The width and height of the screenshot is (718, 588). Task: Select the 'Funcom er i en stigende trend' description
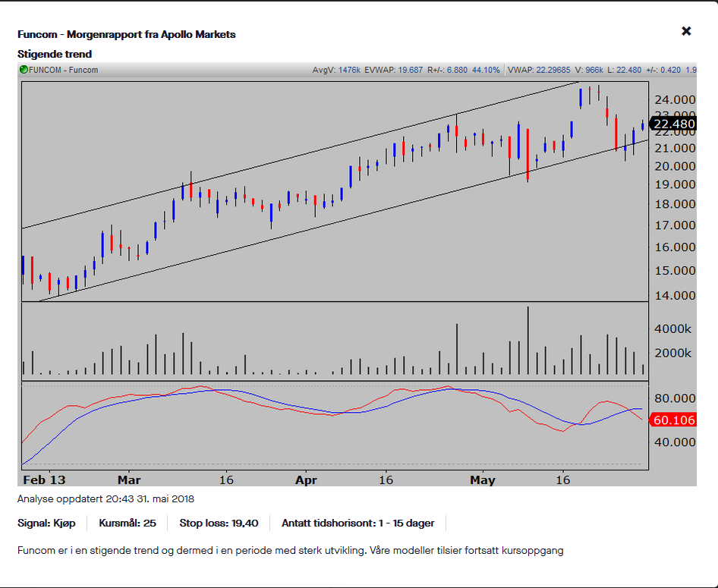point(291,551)
